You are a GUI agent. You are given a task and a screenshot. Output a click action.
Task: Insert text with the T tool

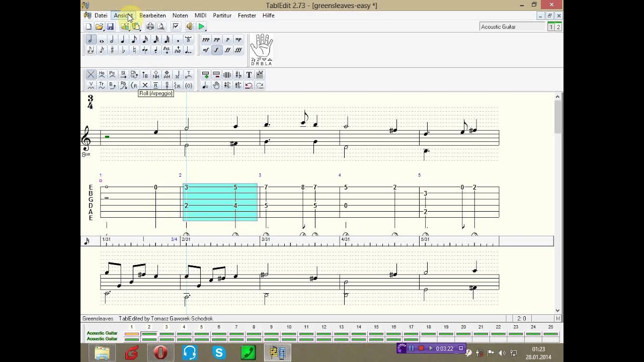click(x=249, y=74)
